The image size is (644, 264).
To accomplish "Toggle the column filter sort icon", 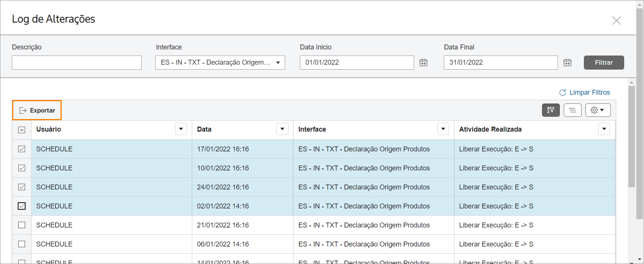I will click(551, 110).
